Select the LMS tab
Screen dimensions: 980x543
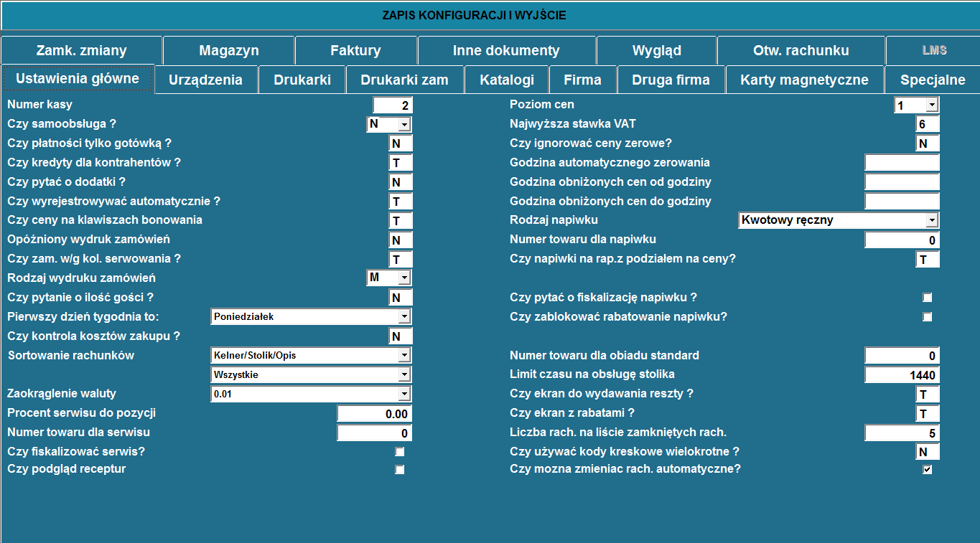[934, 50]
